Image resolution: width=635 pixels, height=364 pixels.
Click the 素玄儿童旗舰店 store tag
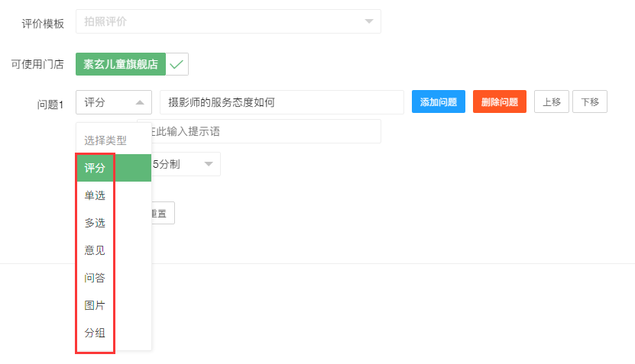121,64
